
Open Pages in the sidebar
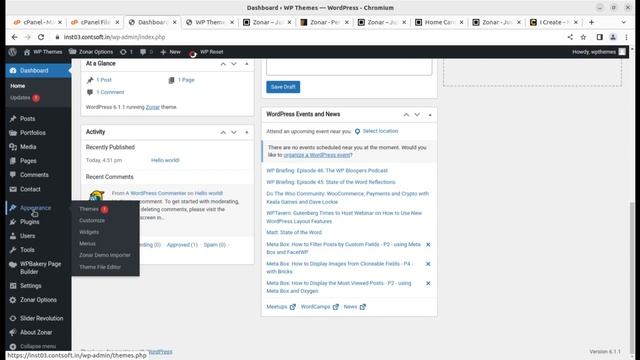[28, 161]
